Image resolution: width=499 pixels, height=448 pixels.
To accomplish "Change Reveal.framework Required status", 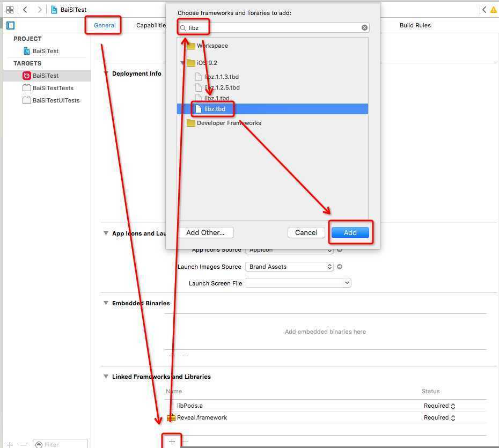I will point(439,417).
